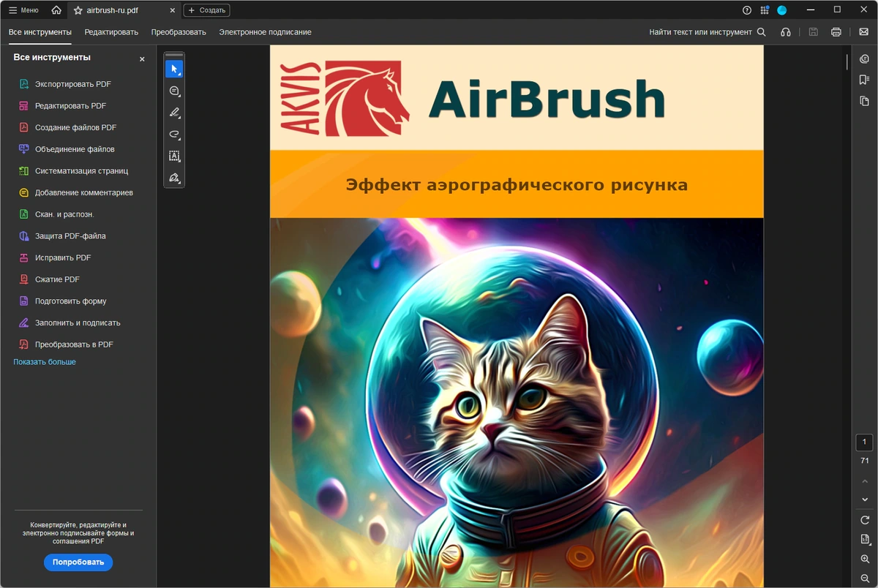Screen dimensions: 878x588
Task: Open the Электронное подписание menu
Action: 265,32
